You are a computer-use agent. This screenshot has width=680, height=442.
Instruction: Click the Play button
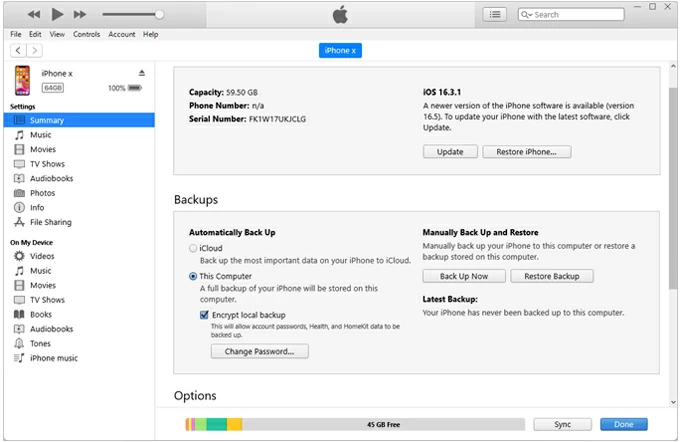(x=57, y=14)
